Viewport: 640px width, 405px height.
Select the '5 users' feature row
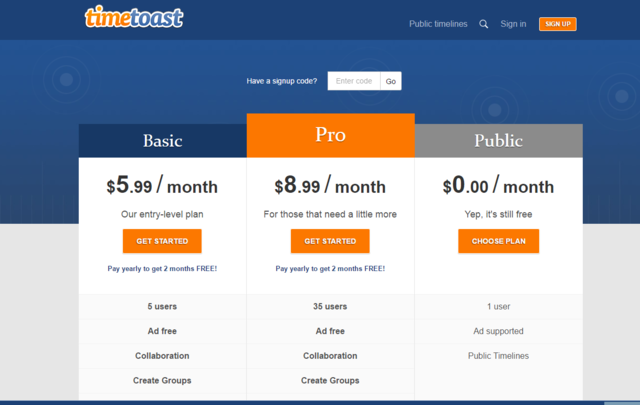[162, 307]
